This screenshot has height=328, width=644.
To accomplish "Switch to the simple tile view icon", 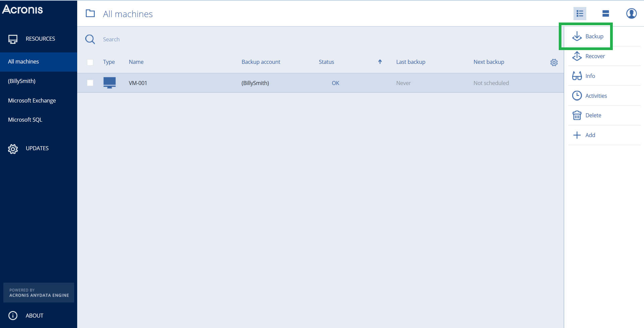I will tap(606, 13).
